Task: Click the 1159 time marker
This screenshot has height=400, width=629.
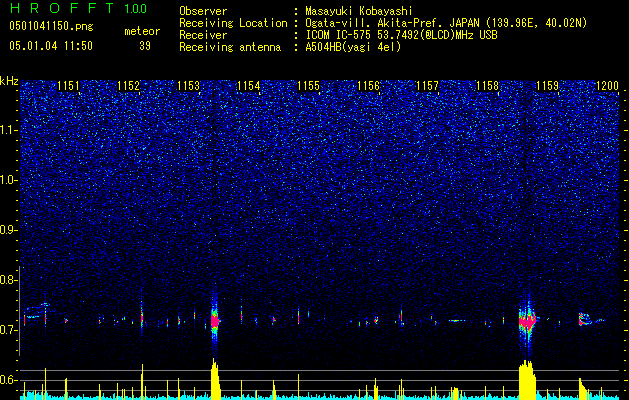Action: pyautogui.click(x=548, y=86)
